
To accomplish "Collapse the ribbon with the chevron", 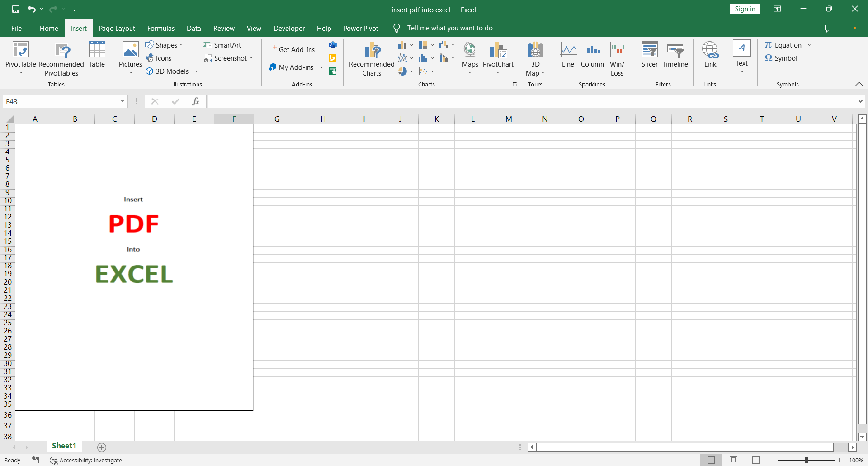I will pos(859,84).
